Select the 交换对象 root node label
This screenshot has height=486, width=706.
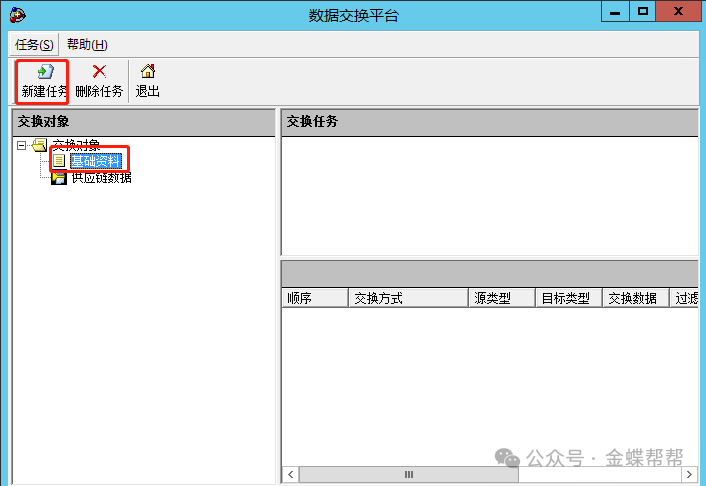76,145
